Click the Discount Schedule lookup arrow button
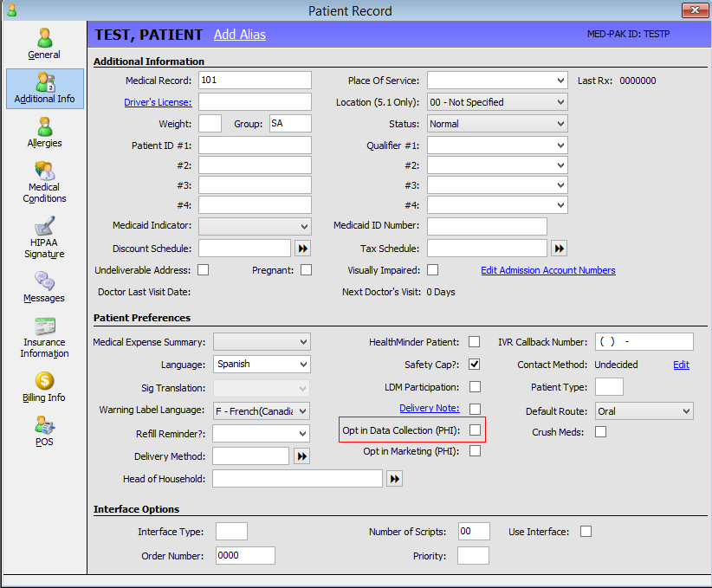Image resolution: width=712 pixels, height=588 pixels. 303,249
